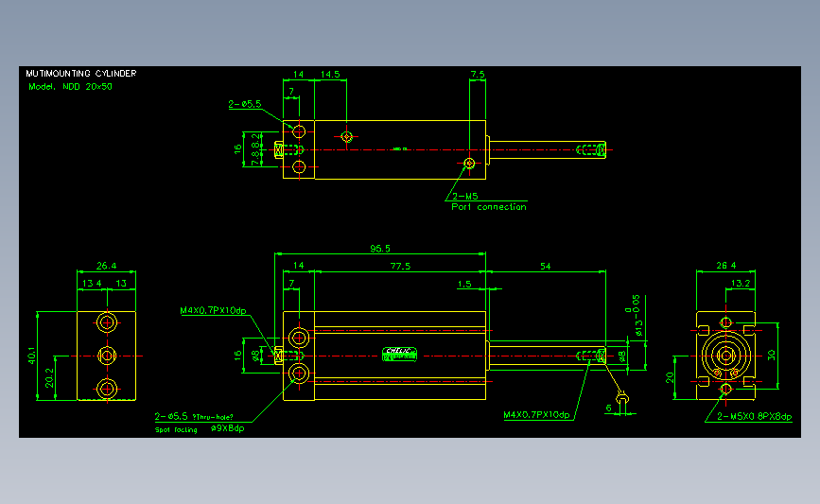The image size is (820, 504).
Task: Click the '2-ø5.5 ?Thru-hole?' callout
Action: pos(194,416)
